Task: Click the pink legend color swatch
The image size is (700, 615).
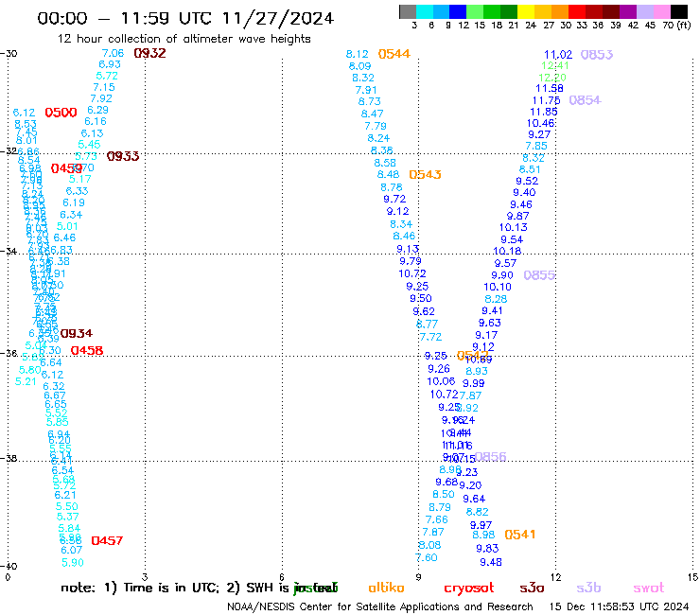Action: click(x=662, y=11)
